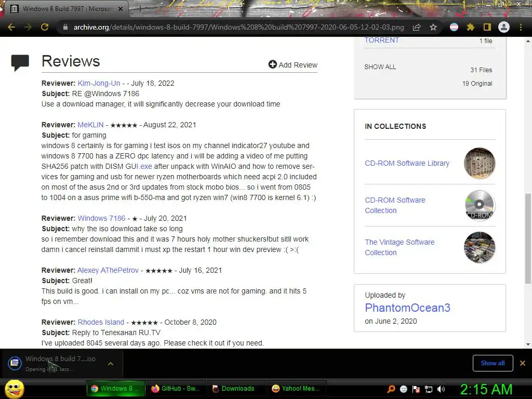The width and height of the screenshot is (532, 399).
Task: Switch to GitHub Firefox taskbar button
Action: 176,389
